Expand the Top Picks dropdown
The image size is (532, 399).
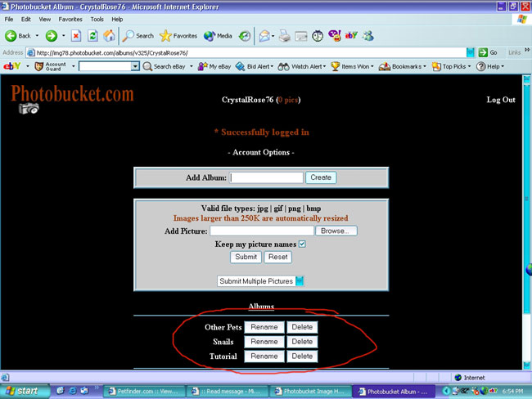469,66
